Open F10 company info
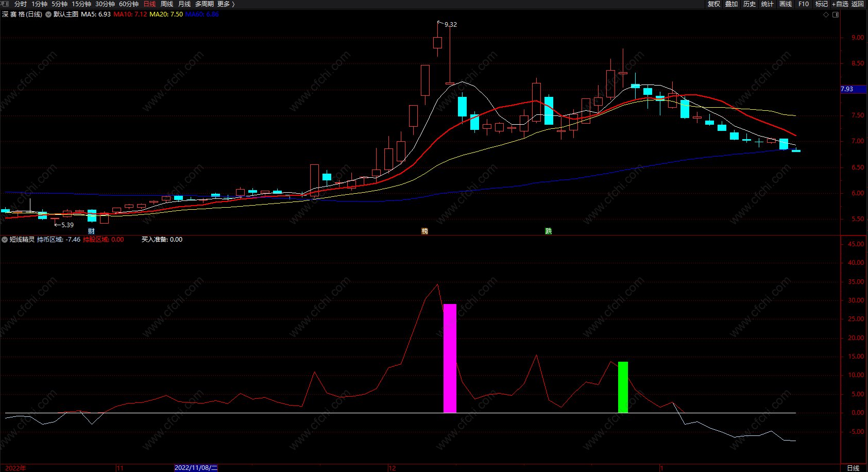Viewport: 868px width, 472px height. (x=804, y=4)
